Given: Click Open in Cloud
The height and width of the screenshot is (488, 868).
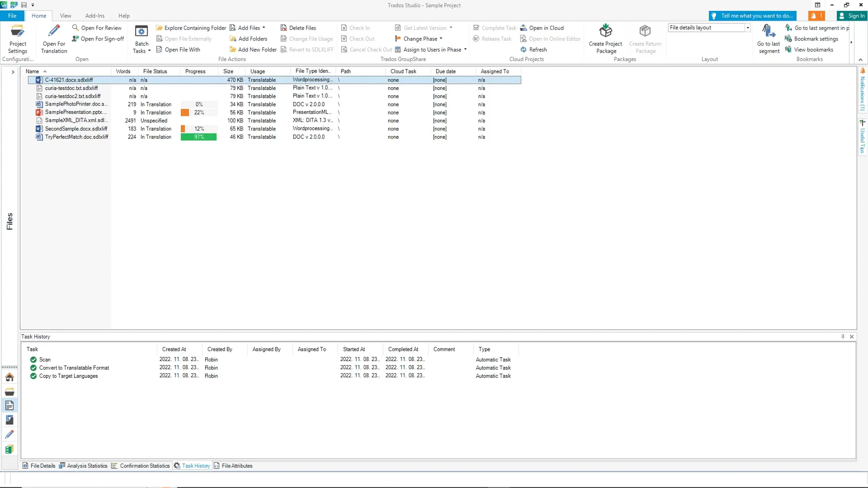Looking at the screenshot, I should (542, 28).
